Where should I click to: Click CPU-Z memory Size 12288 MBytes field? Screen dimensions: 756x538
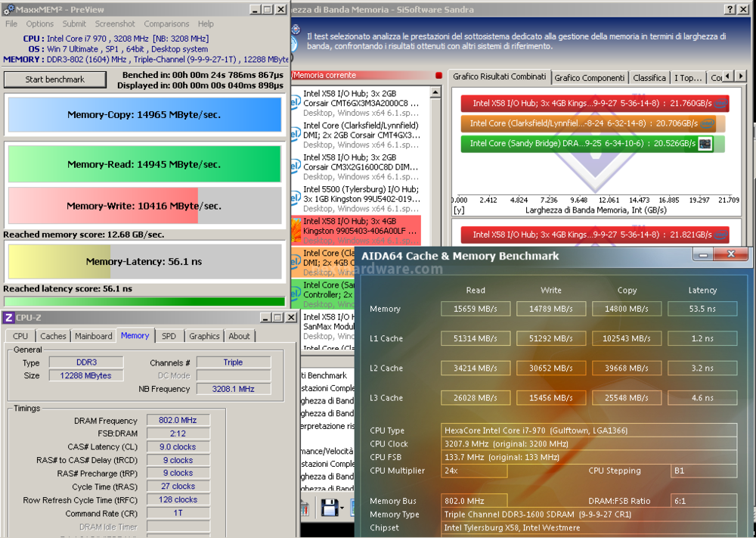click(x=86, y=375)
